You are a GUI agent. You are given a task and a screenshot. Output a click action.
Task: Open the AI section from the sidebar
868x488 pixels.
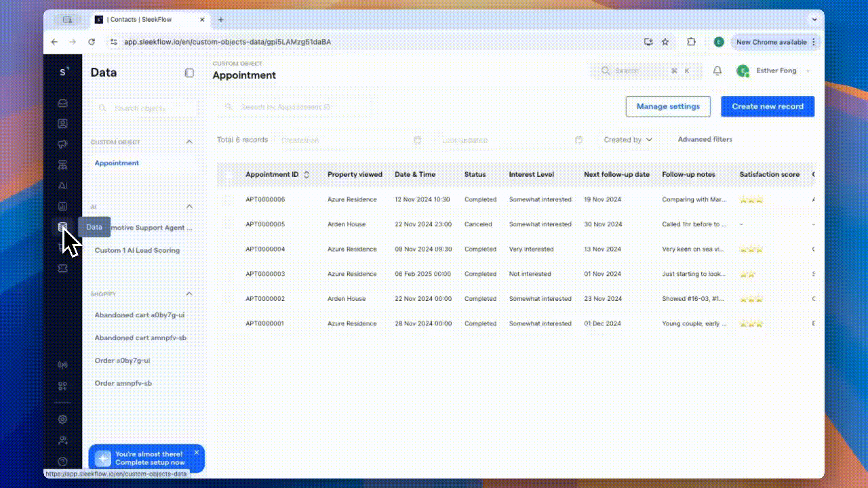point(62,185)
